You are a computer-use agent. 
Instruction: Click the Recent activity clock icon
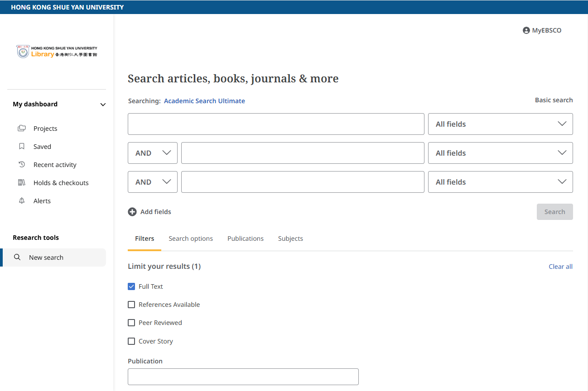coord(22,165)
